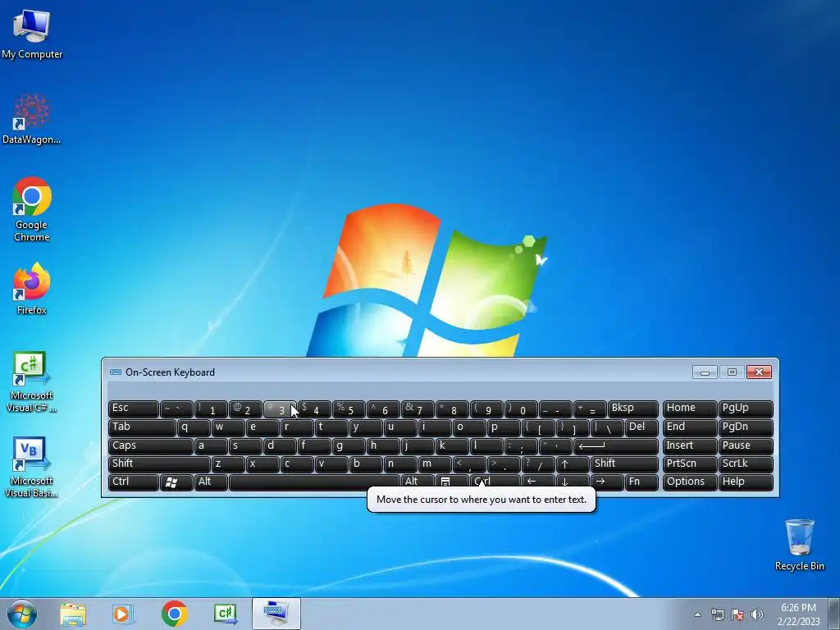The image size is (840, 630).
Task: Click the Action Center flag icon
Action: [737, 614]
